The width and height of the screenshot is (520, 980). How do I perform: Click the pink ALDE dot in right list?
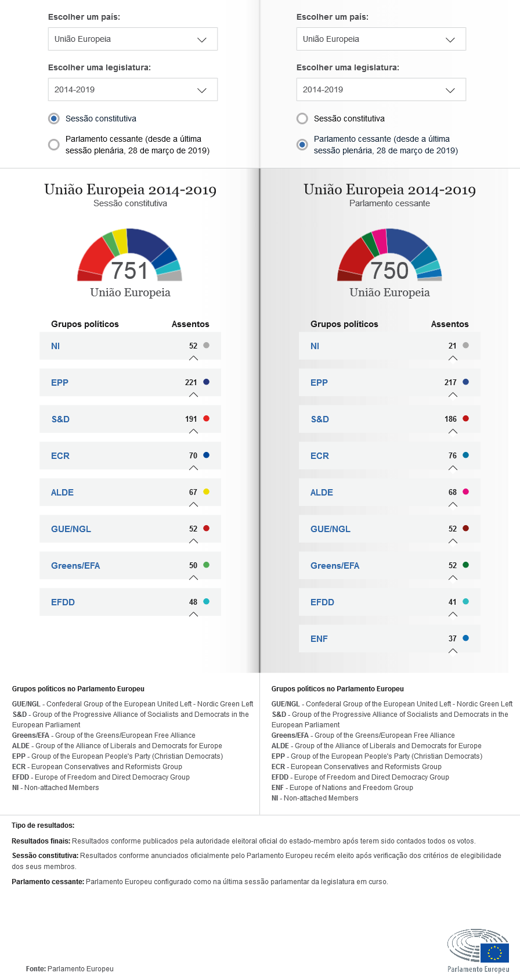pos(466,492)
